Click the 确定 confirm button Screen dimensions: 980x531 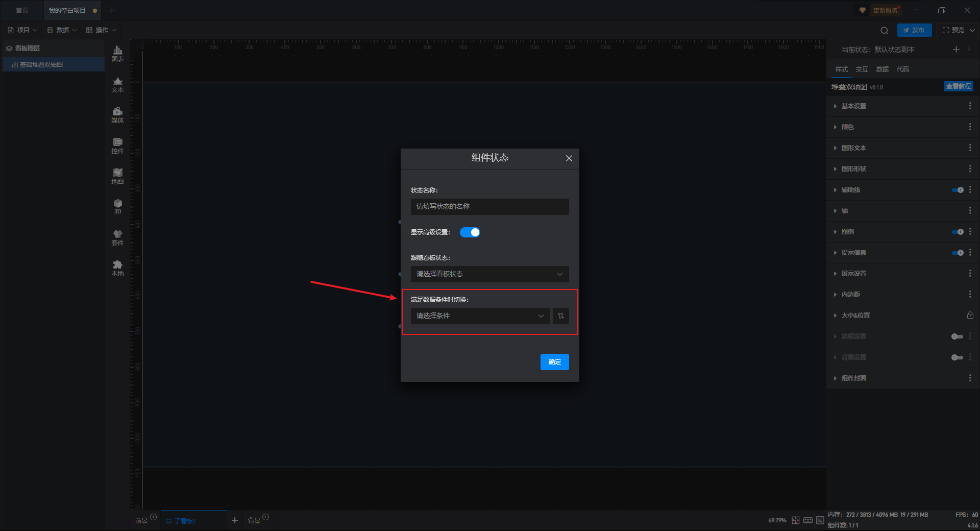point(555,362)
